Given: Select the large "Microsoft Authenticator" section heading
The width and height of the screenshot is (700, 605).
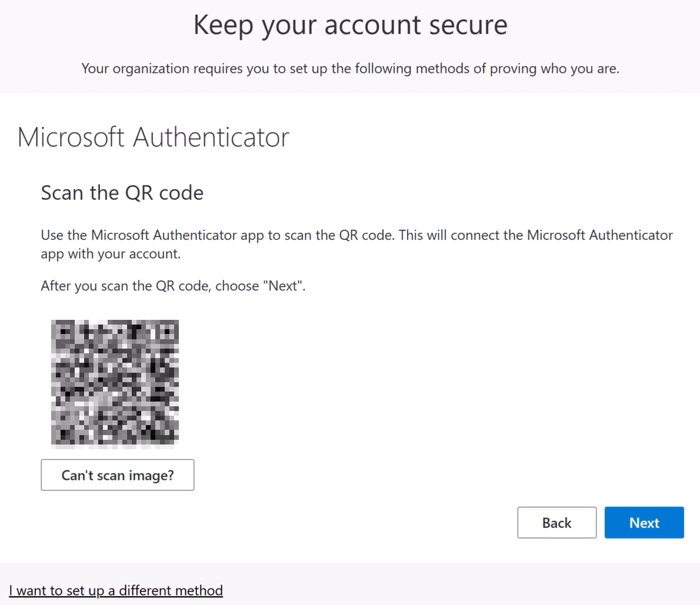Looking at the screenshot, I should click(x=153, y=137).
